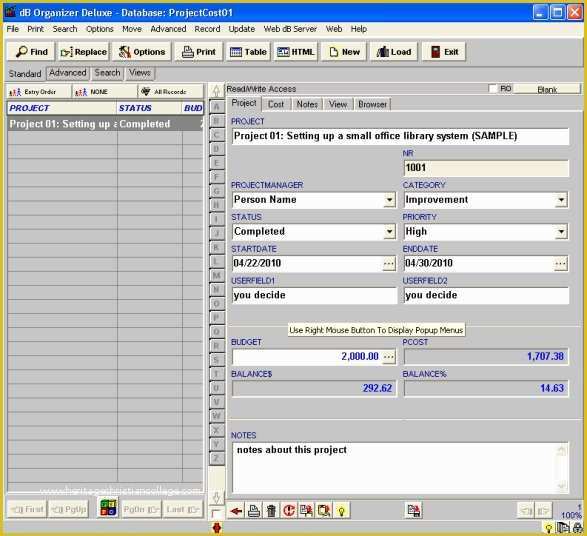This screenshot has width=587, height=536.
Task: Click the Last navigation button
Action: 183,509
